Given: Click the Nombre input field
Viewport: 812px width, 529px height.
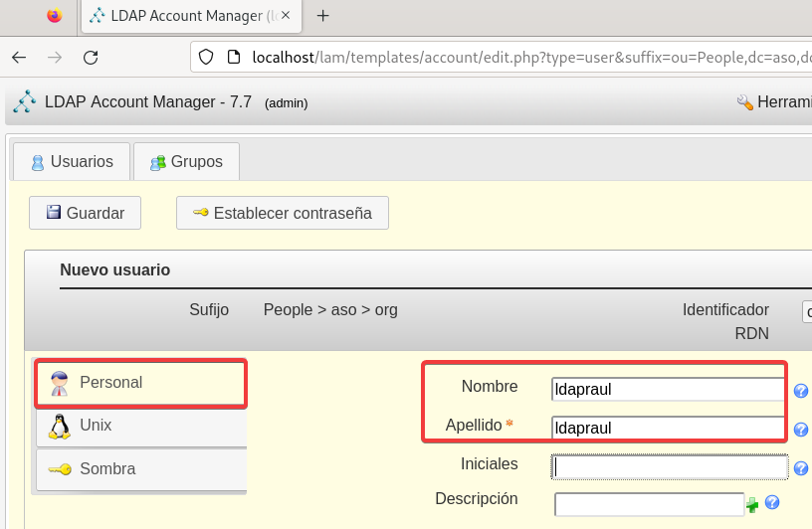Looking at the screenshot, I should click(667, 389).
